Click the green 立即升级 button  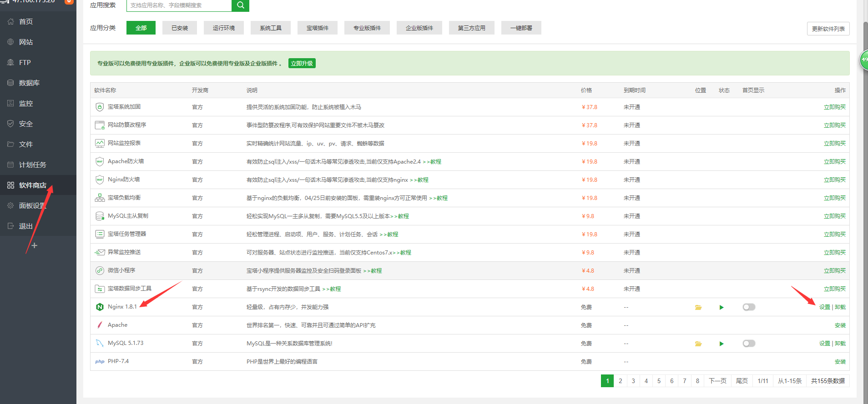tap(302, 63)
